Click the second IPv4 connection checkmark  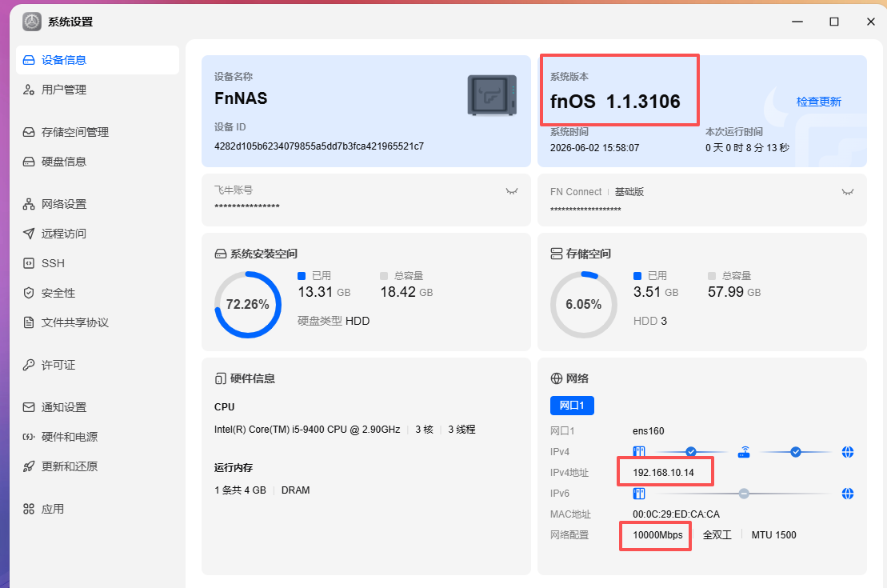(796, 452)
